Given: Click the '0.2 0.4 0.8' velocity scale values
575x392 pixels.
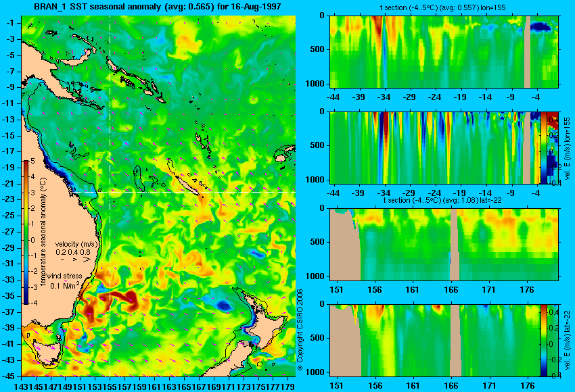Looking at the screenshot, I should coord(73,252).
